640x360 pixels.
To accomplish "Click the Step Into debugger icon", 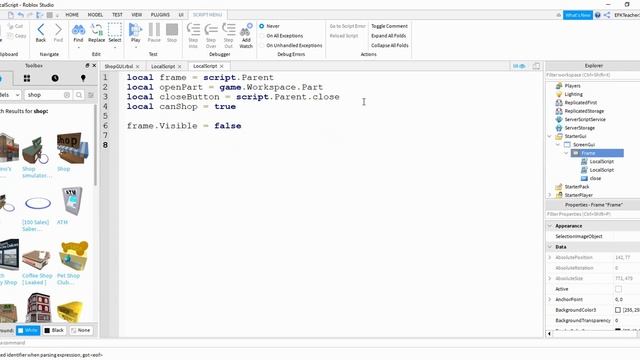I will point(193,29).
